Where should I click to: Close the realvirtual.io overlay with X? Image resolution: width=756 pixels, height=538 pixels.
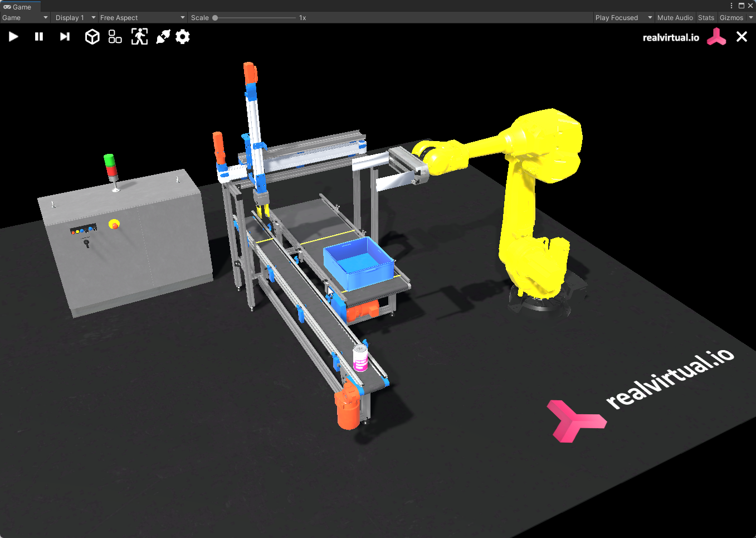pos(742,37)
